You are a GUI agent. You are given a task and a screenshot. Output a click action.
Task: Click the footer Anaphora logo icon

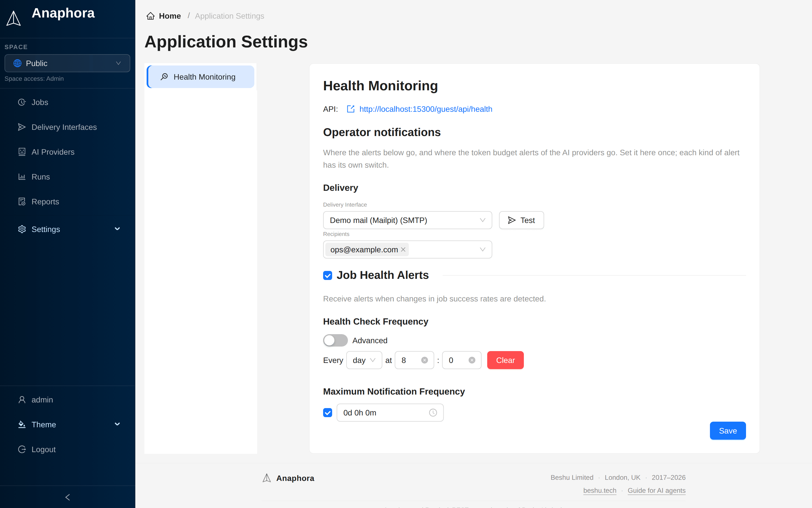click(x=267, y=478)
